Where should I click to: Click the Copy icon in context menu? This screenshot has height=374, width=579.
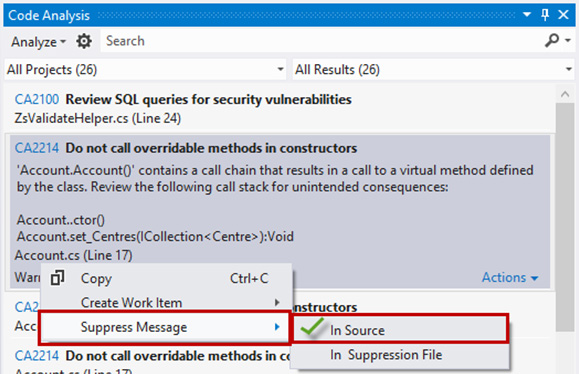pyautogui.click(x=58, y=278)
